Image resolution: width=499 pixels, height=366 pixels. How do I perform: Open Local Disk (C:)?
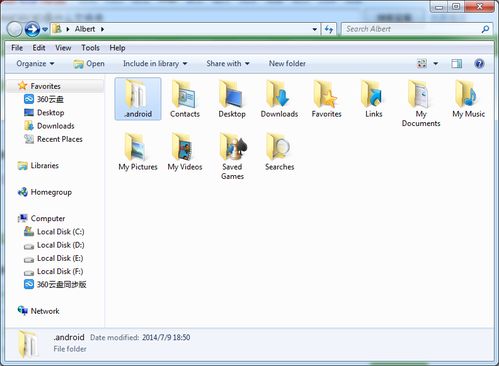(54, 232)
